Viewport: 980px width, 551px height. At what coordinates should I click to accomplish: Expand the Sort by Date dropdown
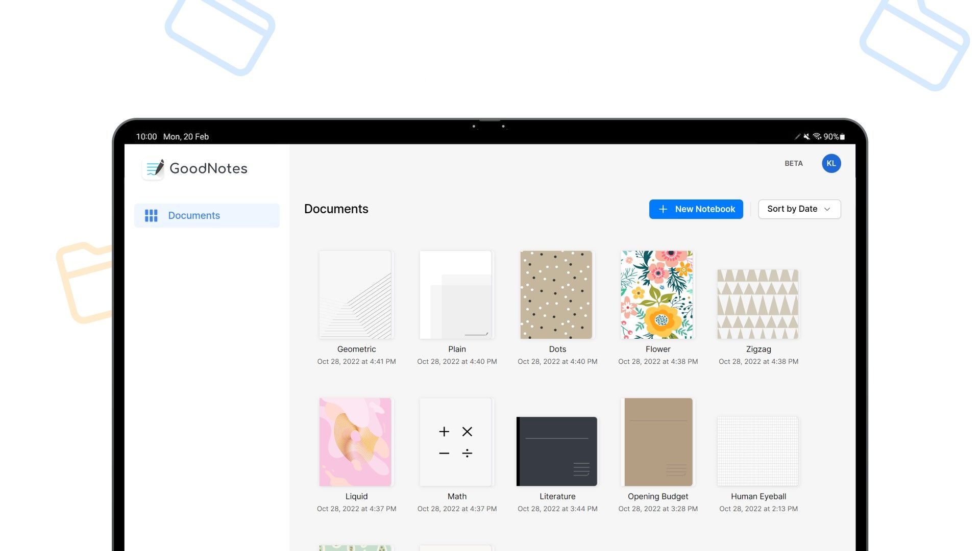coord(799,209)
